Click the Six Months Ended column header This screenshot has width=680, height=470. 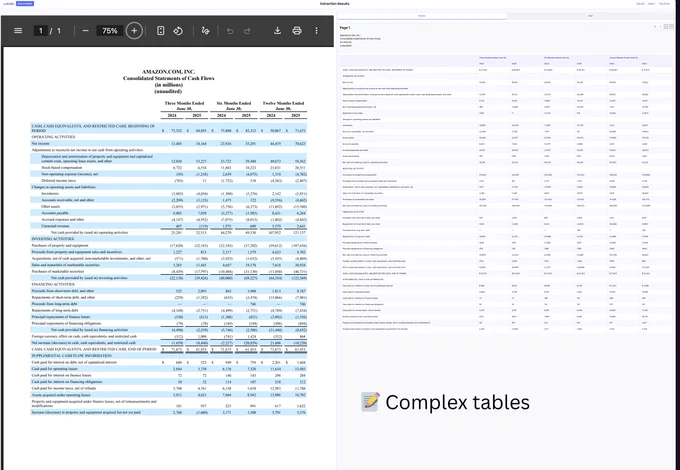click(234, 106)
